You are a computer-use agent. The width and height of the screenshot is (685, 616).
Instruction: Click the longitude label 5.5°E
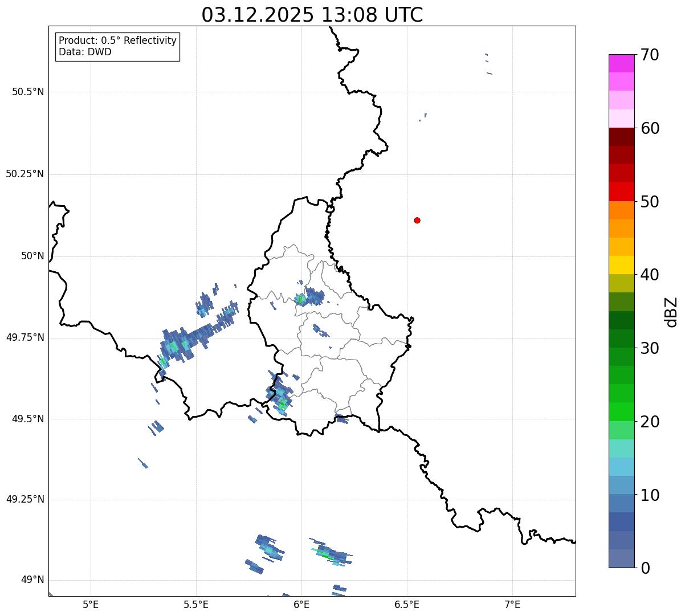(196, 605)
